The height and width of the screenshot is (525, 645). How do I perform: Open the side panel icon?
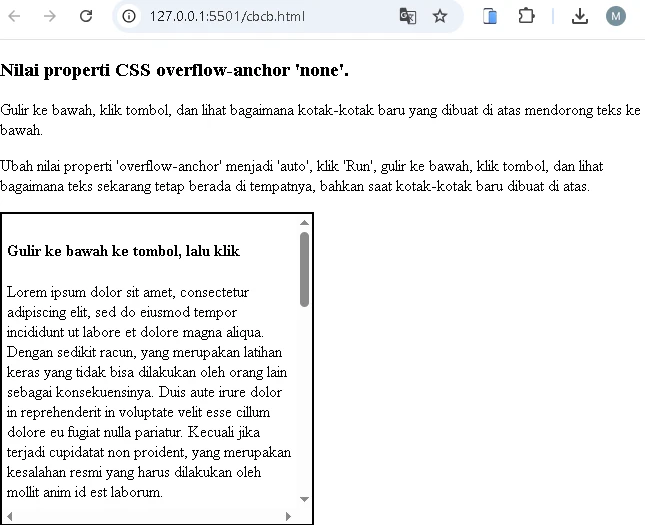[490, 16]
